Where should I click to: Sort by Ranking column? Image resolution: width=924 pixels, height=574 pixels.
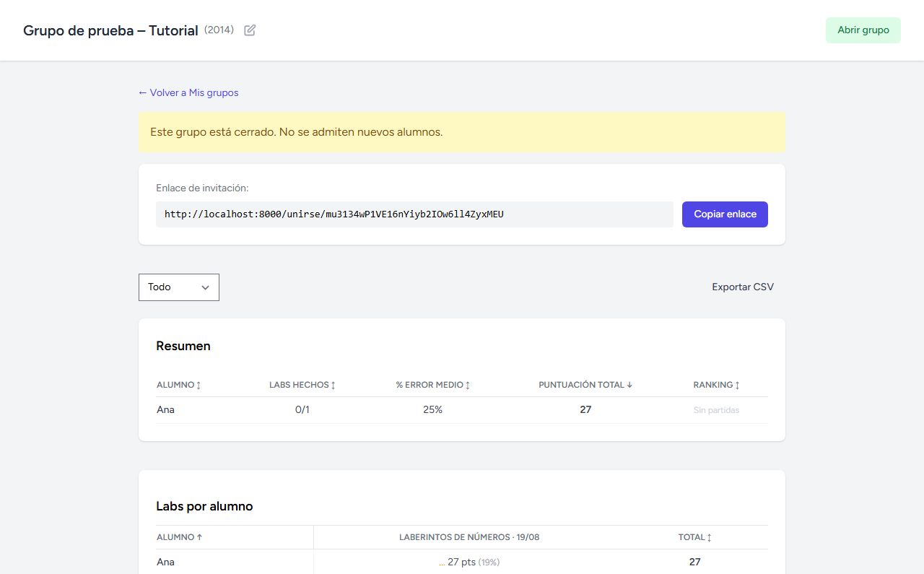click(x=717, y=385)
